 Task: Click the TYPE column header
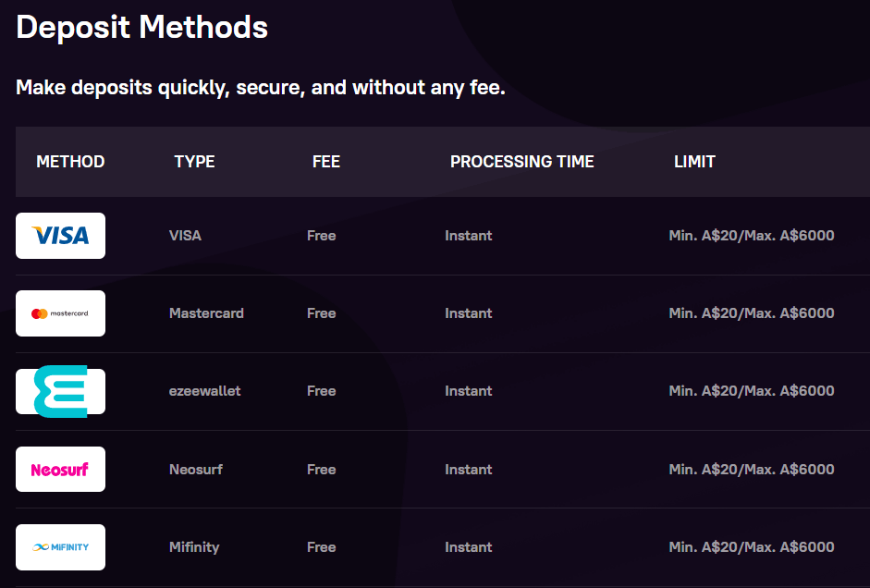click(x=194, y=162)
